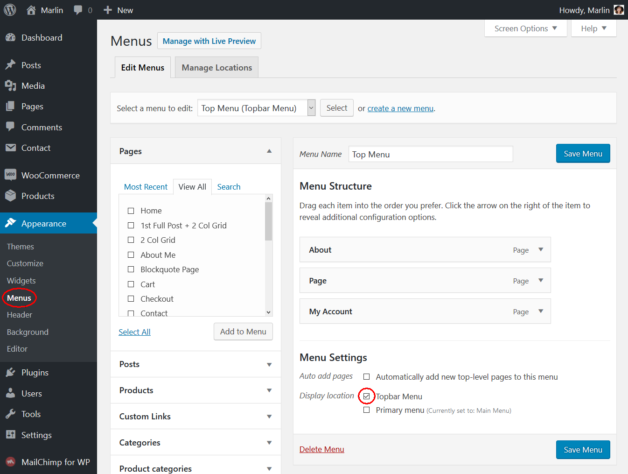Open the Help dropdown
Image resolution: width=628 pixels, height=474 pixels.
(x=594, y=28)
